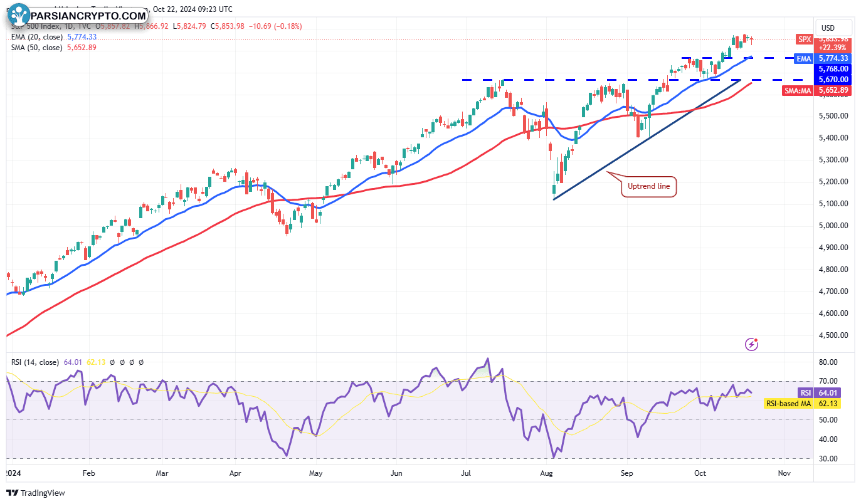Viewport: 861px width, 504px height.
Task: Click the purple lightning bolt events icon
Action: coord(751,344)
